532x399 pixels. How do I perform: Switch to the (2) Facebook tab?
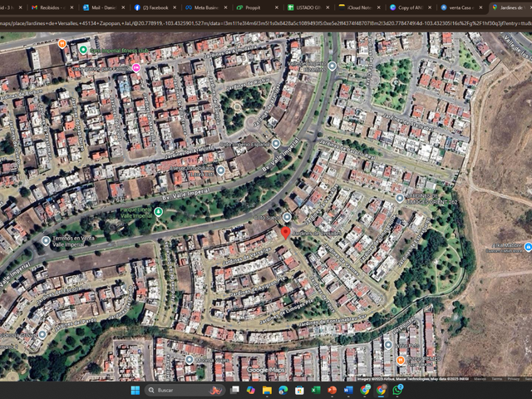tap(155, 7)
